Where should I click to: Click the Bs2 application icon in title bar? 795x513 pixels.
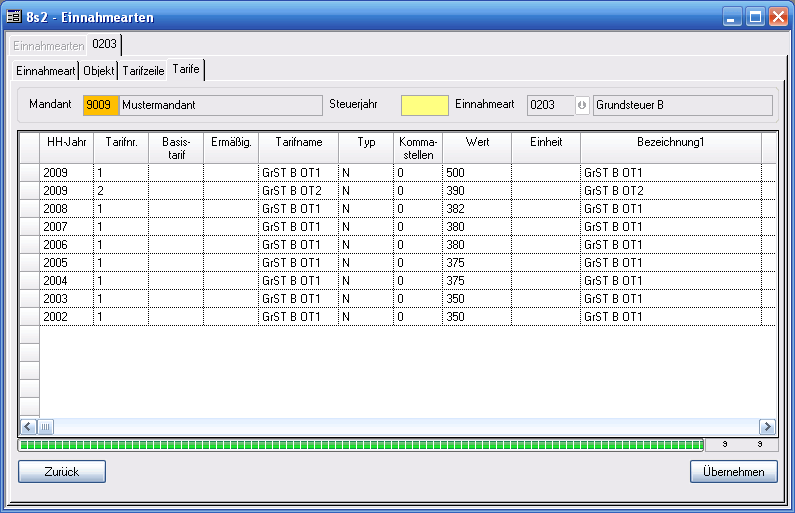coord(14,16)
